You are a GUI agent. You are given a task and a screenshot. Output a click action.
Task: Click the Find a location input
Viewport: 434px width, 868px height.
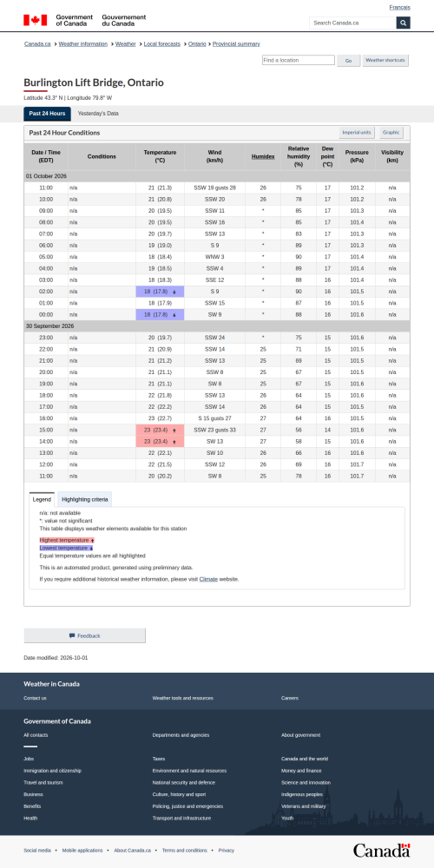(299, 60)
